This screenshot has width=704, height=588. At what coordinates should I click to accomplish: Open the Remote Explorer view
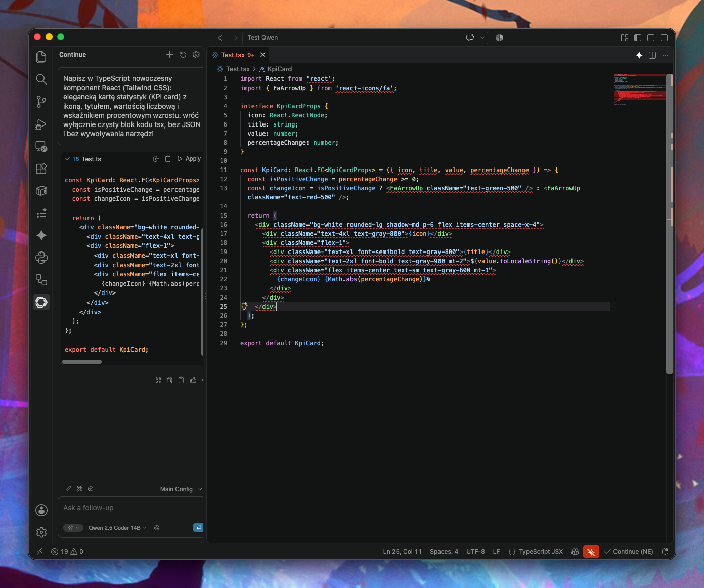point(41,147)
